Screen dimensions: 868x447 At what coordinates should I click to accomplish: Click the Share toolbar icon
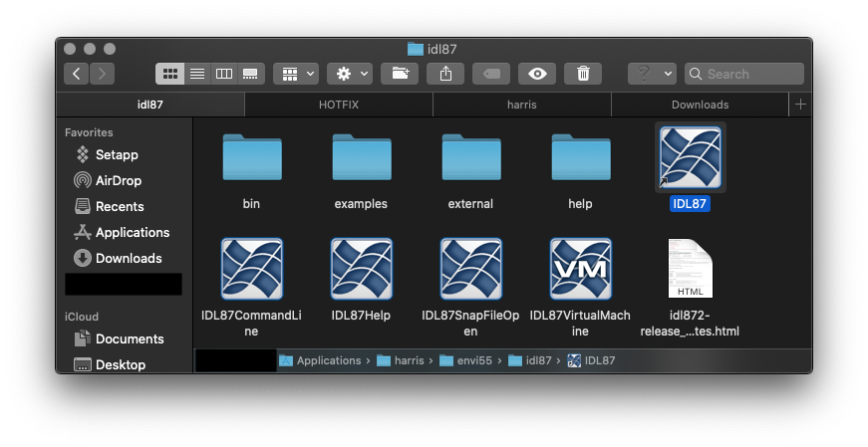[445, 74]
